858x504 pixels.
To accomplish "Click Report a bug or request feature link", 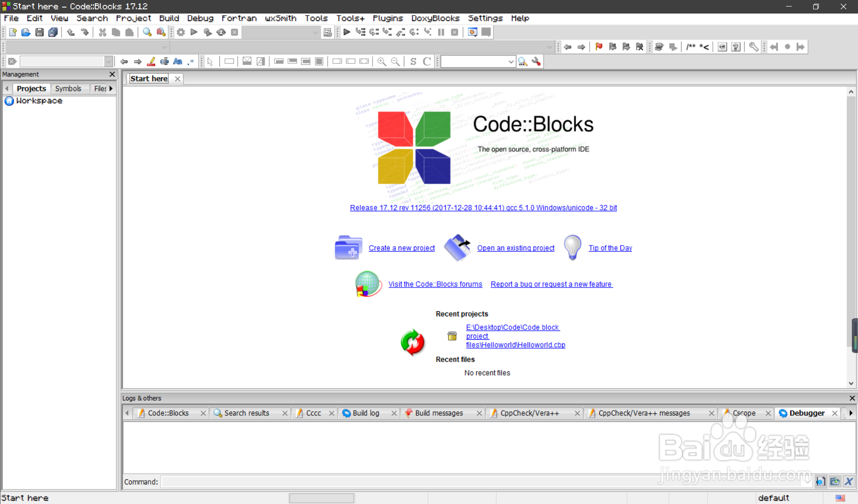I will tap(551, 284).
